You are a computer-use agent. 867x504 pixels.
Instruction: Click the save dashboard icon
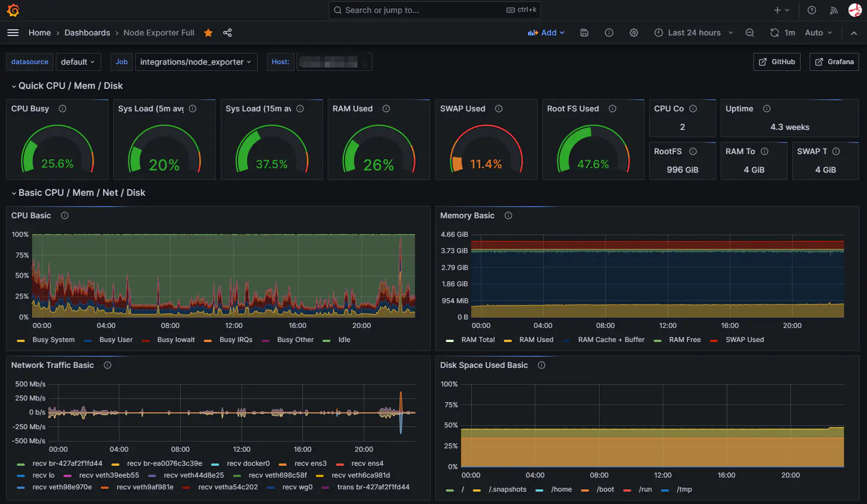(x=584, y=33)
